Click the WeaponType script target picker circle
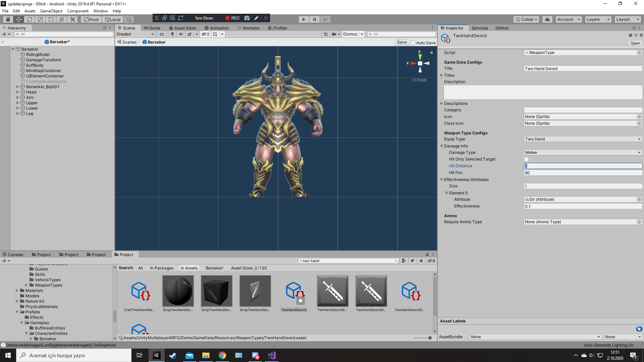 [639, 53]
